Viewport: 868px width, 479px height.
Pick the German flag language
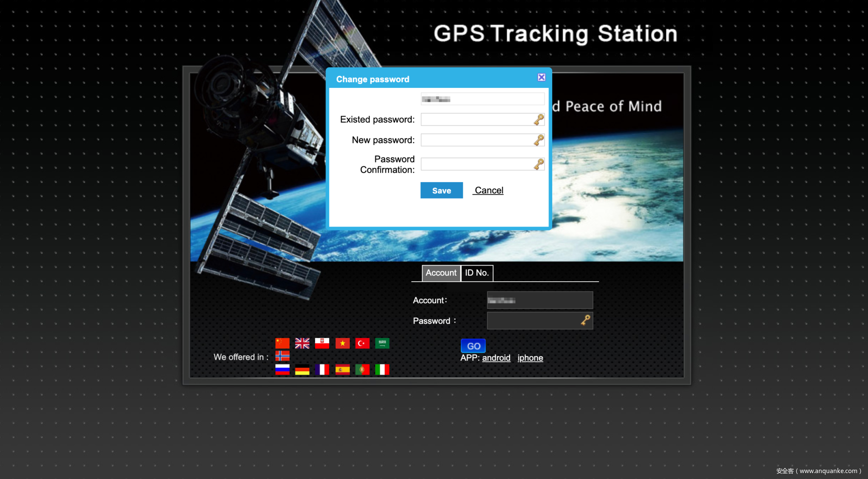coord(302,370)
